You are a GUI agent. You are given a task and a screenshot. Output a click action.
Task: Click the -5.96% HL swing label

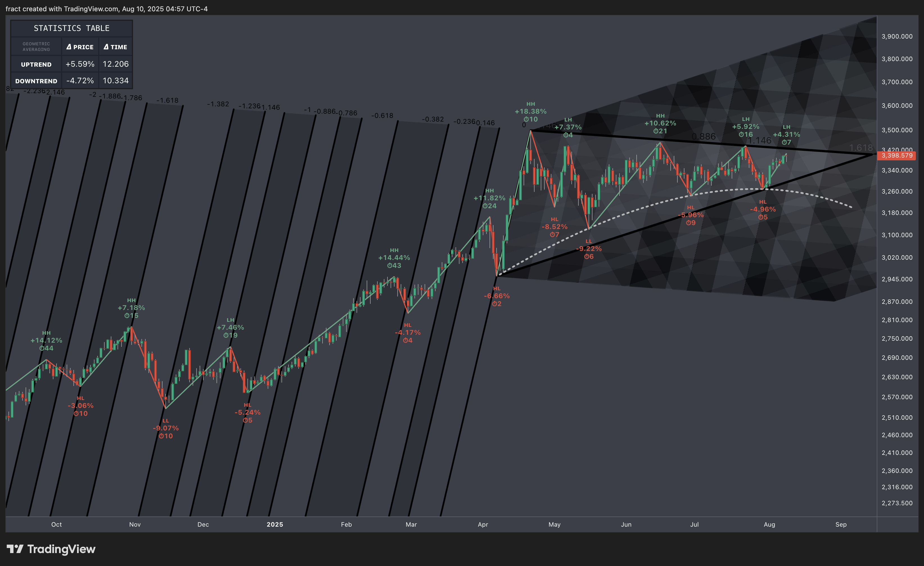[691, 215]
